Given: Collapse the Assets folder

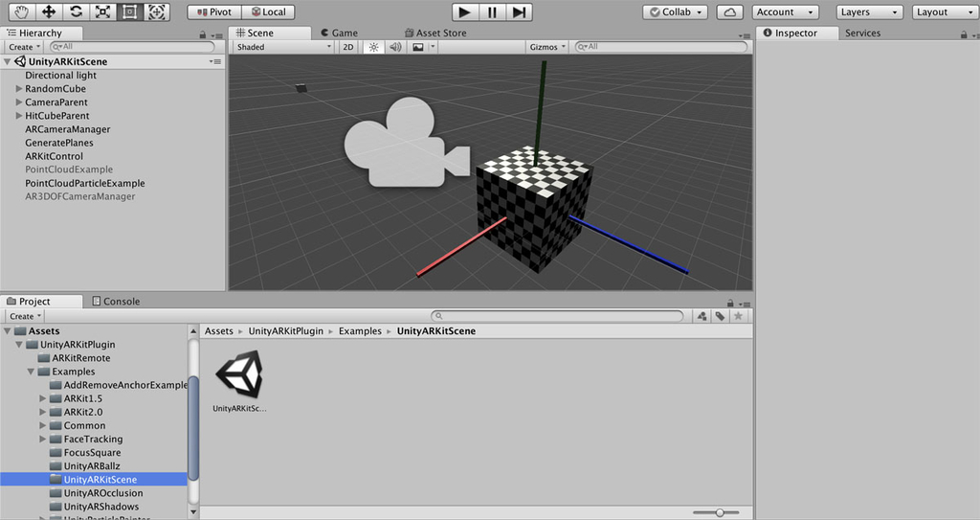Looking at the screenshot, I should [x=8, y=331].
